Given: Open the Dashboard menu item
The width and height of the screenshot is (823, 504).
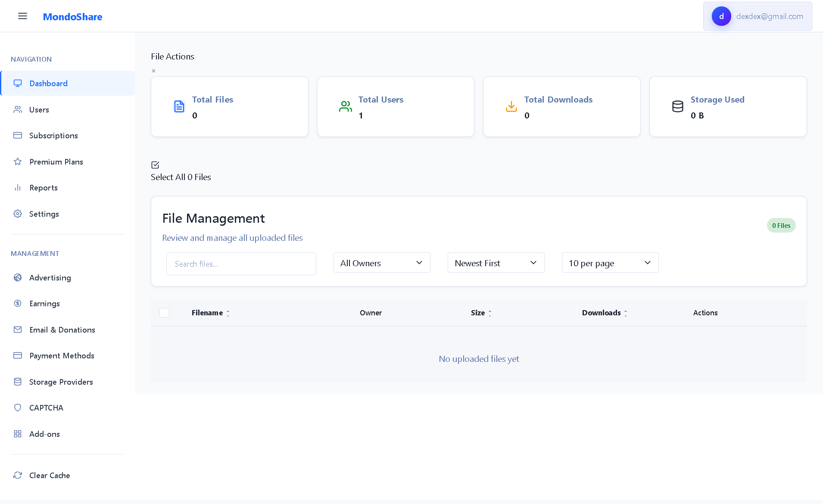Looking at the screenshot, I should tap(68, 83).
